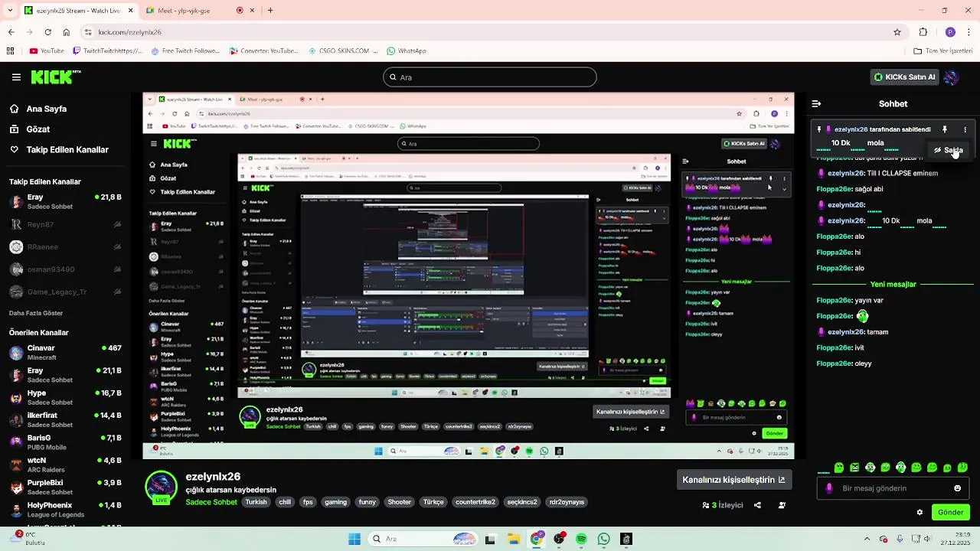The width and height of the screenshot is (980, 551).
Task: Open emoji picker in message box
Action: (x=957, y=488)
